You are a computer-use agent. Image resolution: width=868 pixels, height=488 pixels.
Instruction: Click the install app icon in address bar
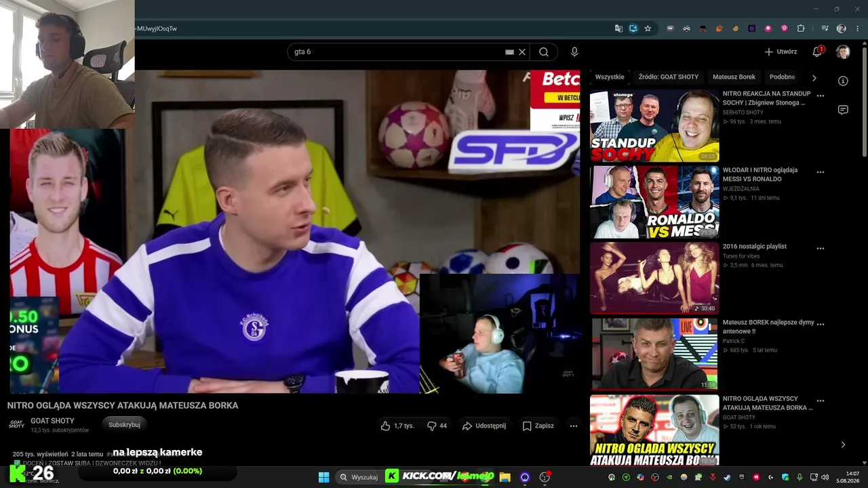tap(633, 28)
